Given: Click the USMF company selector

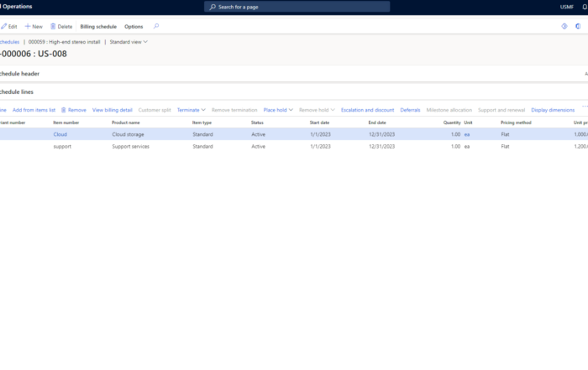Looking at the screenshot, I should coord(567,7).
